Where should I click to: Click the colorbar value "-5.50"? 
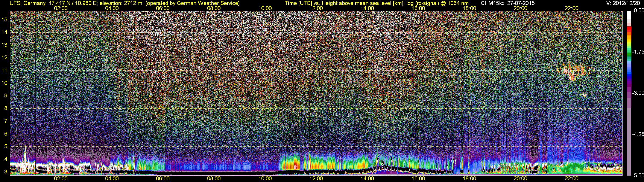638,175
